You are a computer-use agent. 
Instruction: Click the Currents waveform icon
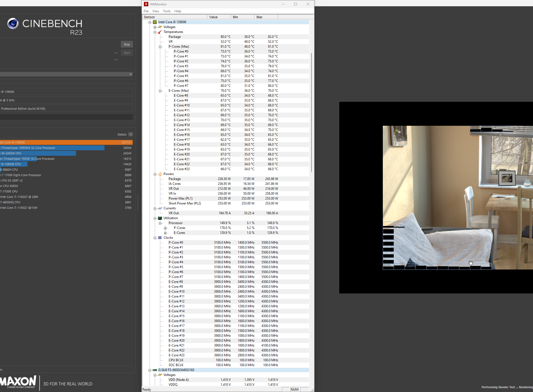pyautogui.click(x=160, y=208)
